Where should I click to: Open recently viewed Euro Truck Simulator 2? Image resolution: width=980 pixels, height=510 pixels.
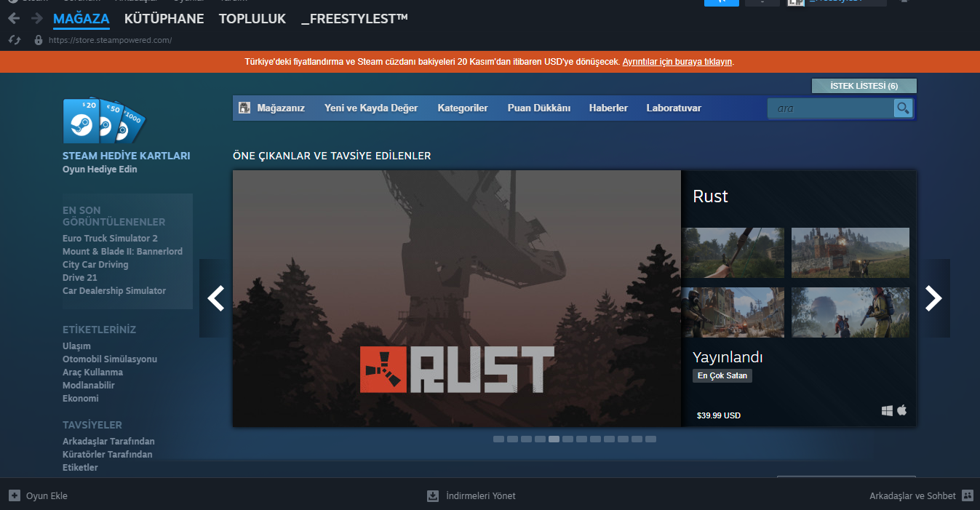tap(110, 239)
